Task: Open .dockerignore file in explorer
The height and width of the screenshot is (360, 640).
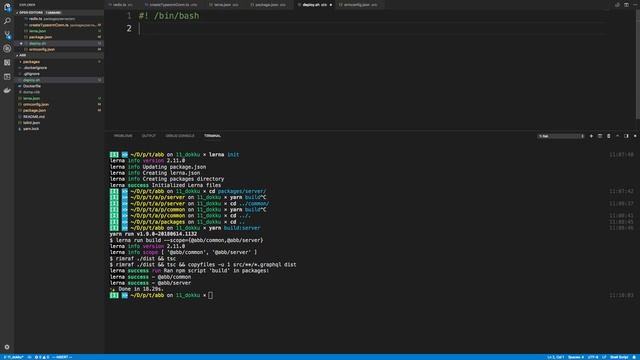Action: (x=59, y=68)
